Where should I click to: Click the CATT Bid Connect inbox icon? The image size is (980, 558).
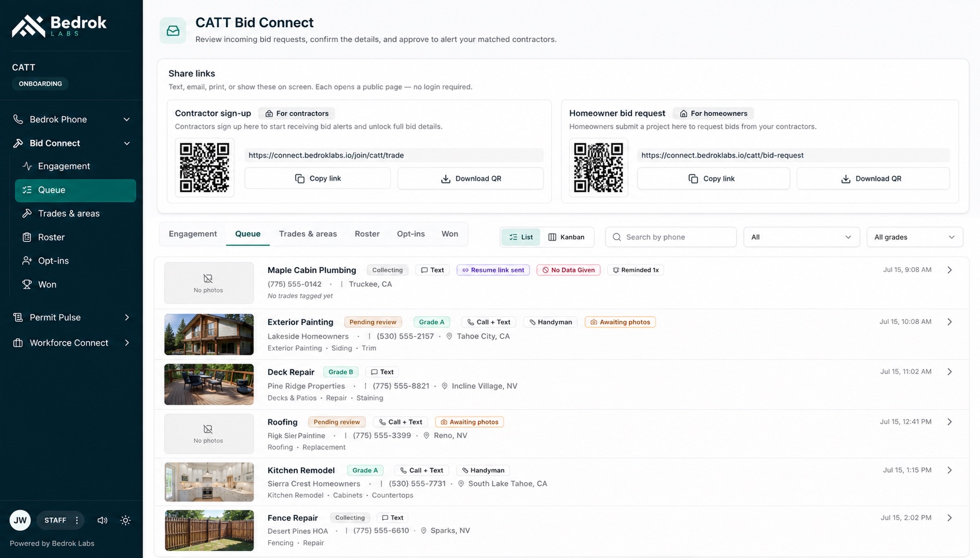coord(173,31)
